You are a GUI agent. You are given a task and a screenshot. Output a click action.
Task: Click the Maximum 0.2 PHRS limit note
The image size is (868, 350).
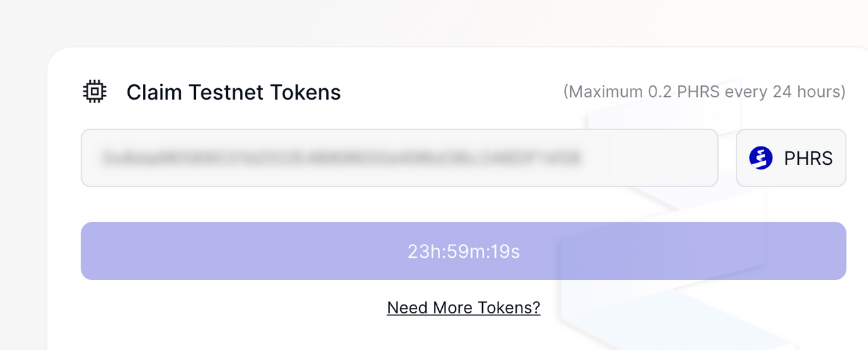(x=704, y=92)
